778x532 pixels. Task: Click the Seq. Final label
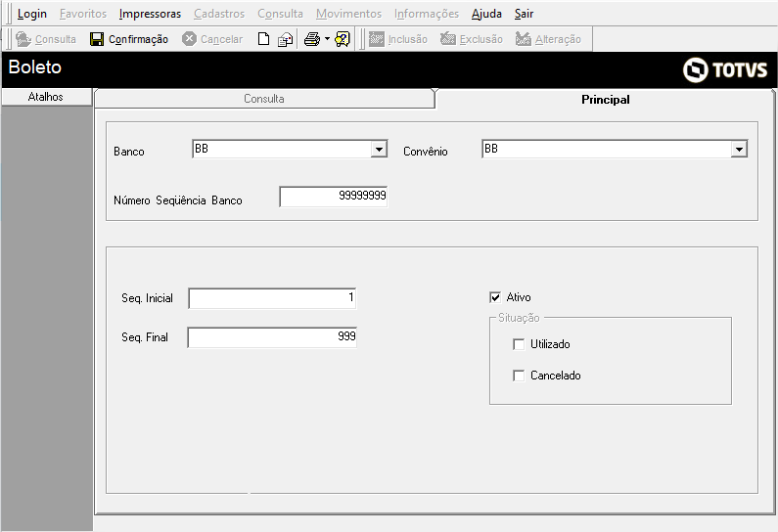[x=145, y=337]
